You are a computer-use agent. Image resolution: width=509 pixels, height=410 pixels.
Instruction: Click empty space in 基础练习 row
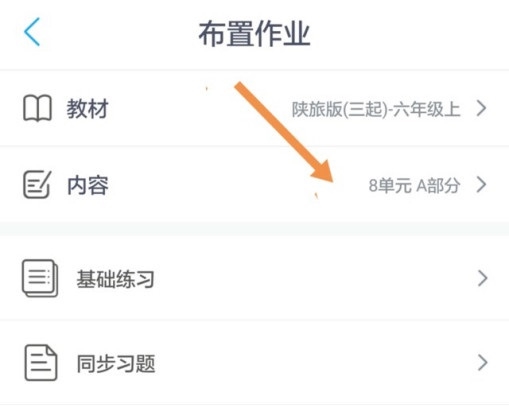coord(313,278)
